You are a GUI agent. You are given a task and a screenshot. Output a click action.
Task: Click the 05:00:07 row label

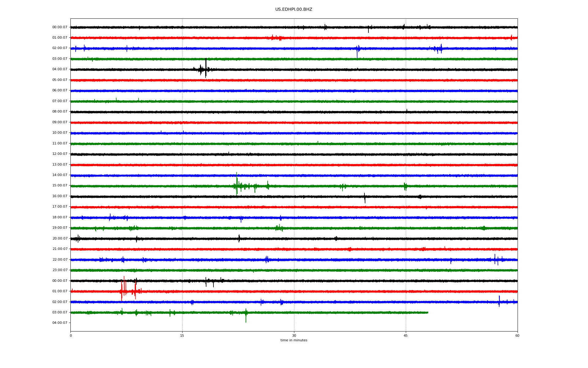coord(60,80)
